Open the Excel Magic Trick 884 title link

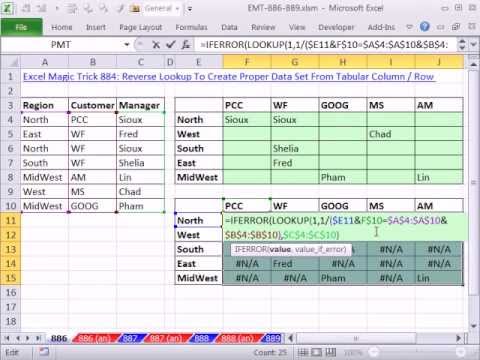pyautogui.click(x=229, y=77)
